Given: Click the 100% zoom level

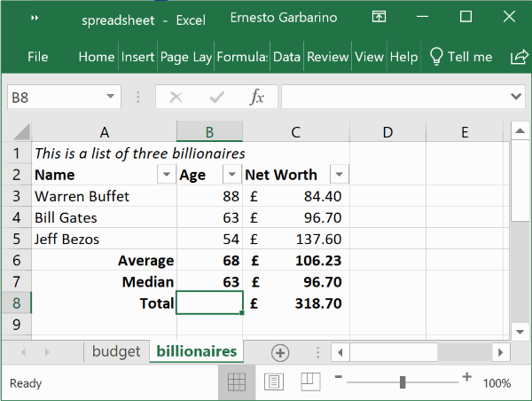Looking at the screenshot, I should point(497,383).
